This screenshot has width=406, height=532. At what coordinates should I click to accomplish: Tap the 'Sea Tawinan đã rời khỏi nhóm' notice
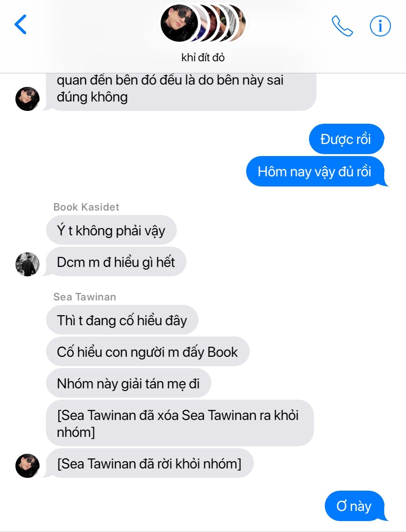150,463
